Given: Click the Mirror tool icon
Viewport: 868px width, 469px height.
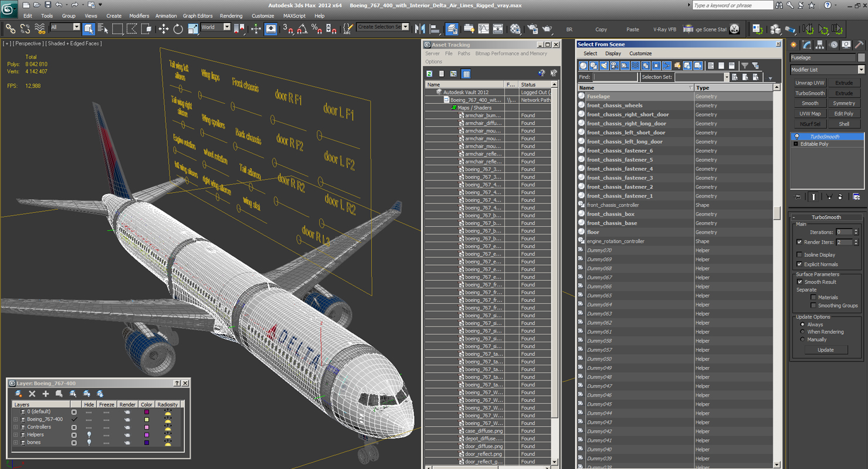Looking at the screenshot, I should click(420, 28).
